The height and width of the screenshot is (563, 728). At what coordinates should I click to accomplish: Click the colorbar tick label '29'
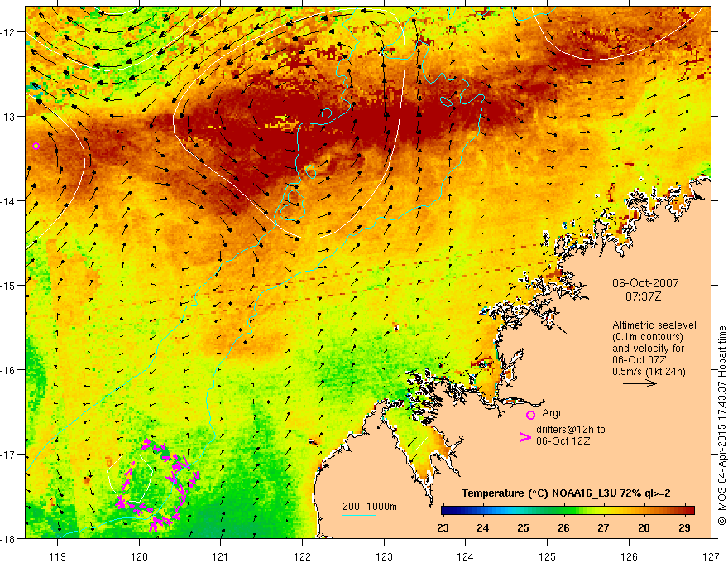click(x=684, y=527)
